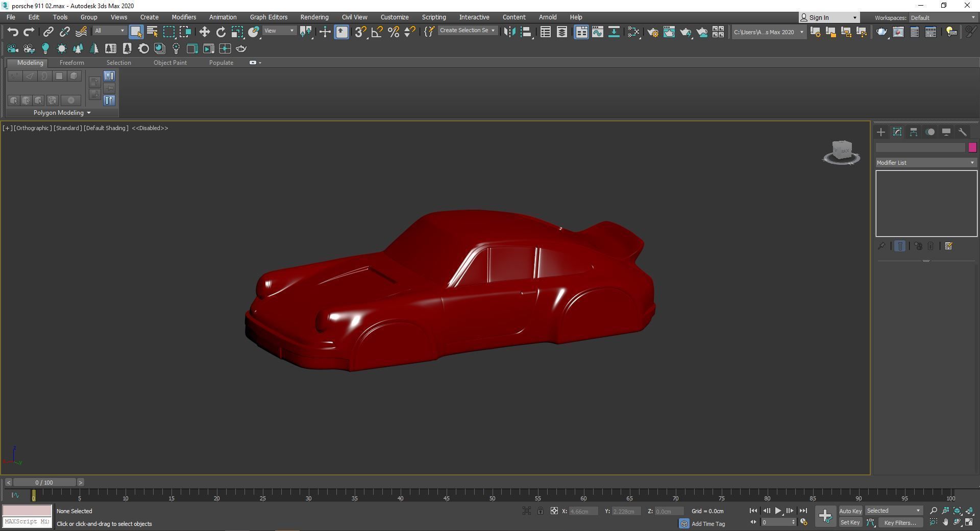Click the magenta object color swatch
The image size is (980, 531).
[972, 147]
